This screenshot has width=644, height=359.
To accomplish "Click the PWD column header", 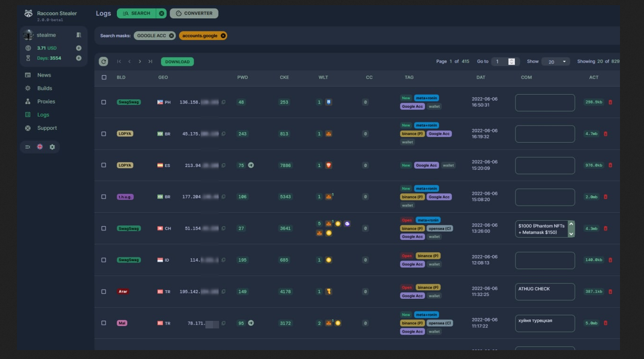I will point(242,77).
